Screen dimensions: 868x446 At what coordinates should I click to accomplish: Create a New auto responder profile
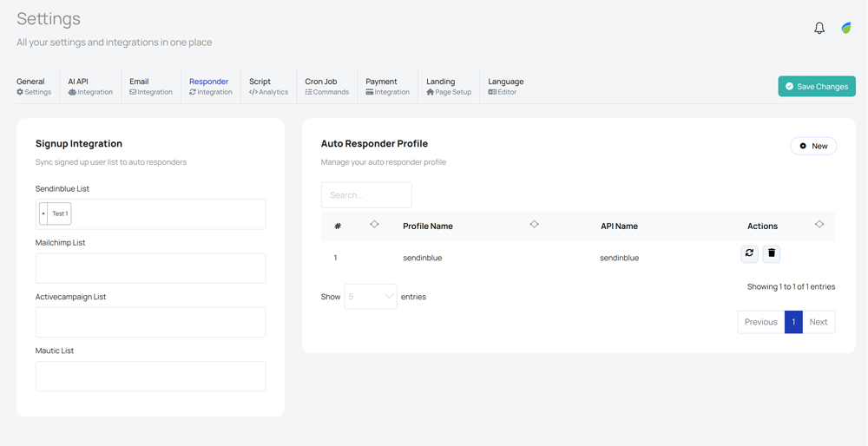pyautogui.click(x=813, y=146)
